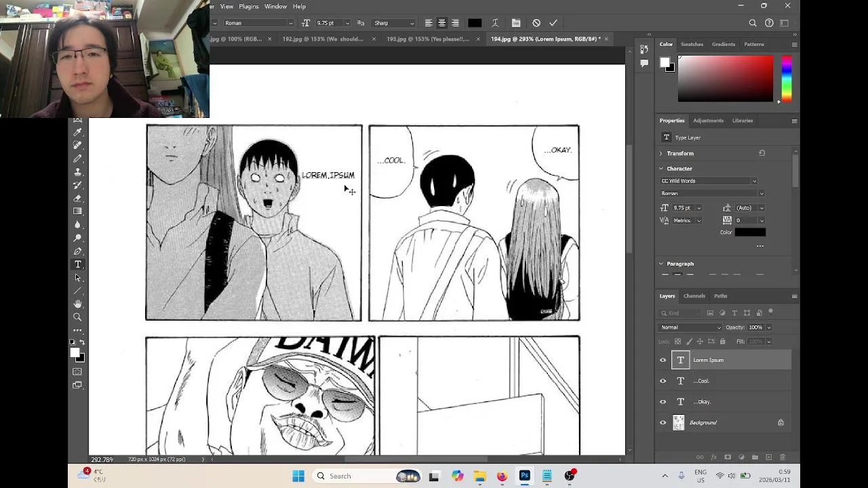Open the Normal blend mode dropdown
The image size is (868, 488).
point(690,327)
